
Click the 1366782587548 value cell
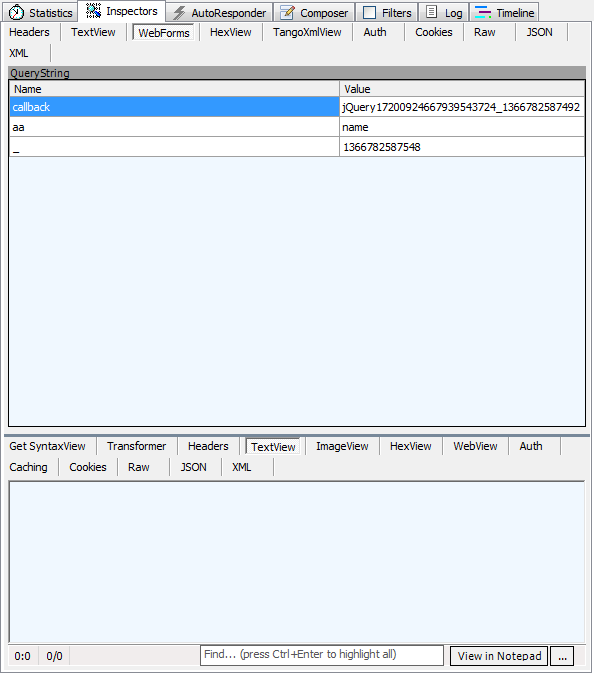pos(462,147)
